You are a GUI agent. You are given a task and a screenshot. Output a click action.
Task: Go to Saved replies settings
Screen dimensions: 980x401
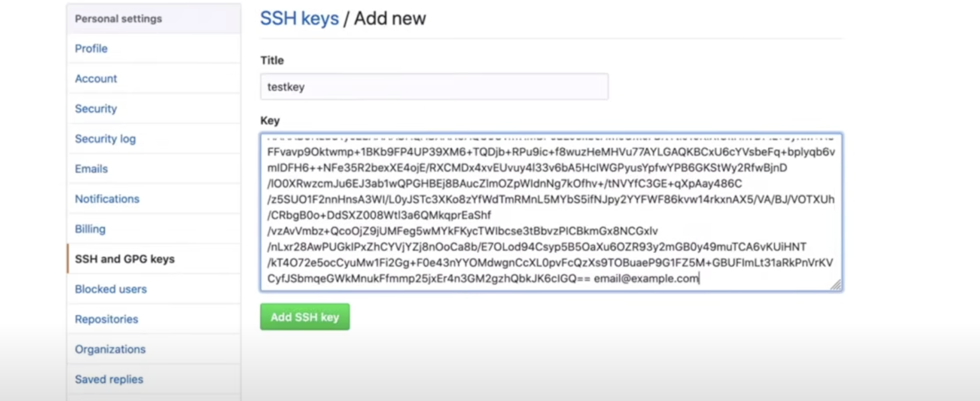coord(109,379)
